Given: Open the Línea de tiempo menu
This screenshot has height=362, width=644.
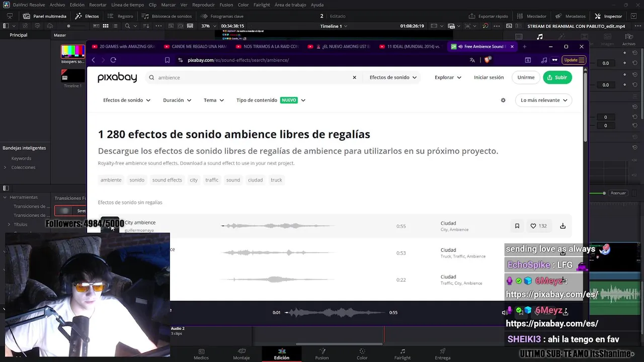Looking at the screenshot, I should coord(127,5).
